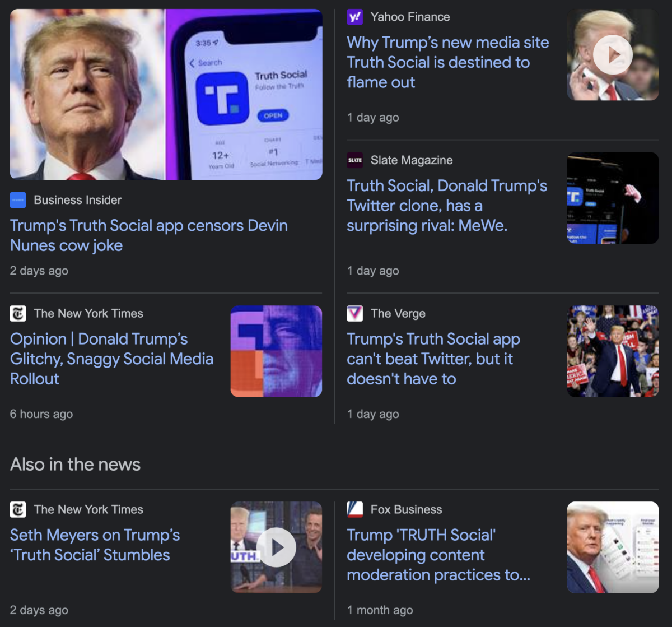This screenshot has width=672, height=627.
Task: Click '1 day ago' under The Verge story
Action: (x=373, y=414)
